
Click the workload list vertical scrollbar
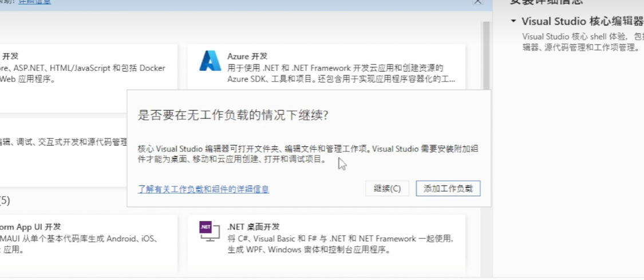486,55
